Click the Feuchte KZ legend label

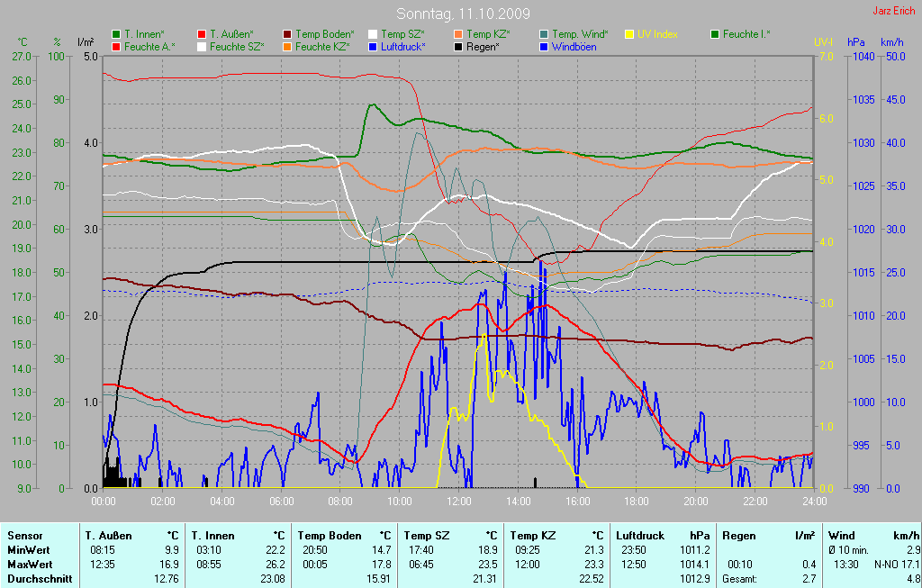pyautogui.click(x=321, y=46)
